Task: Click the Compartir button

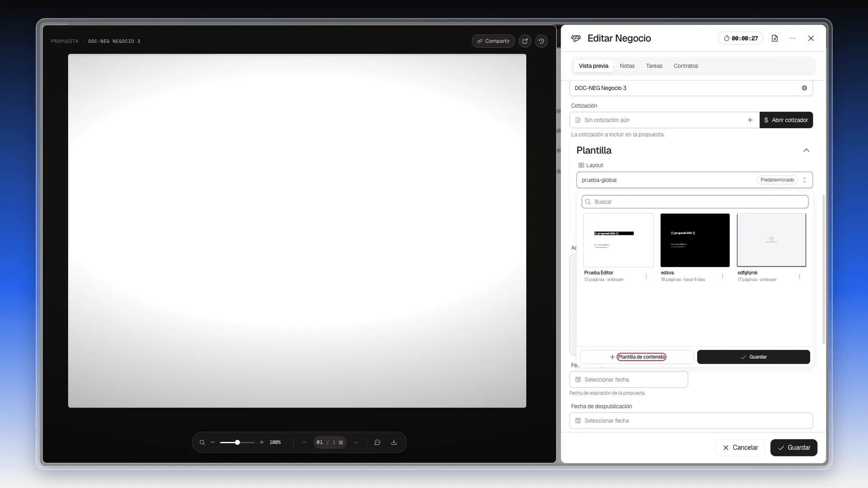Action: coord(493,41)
